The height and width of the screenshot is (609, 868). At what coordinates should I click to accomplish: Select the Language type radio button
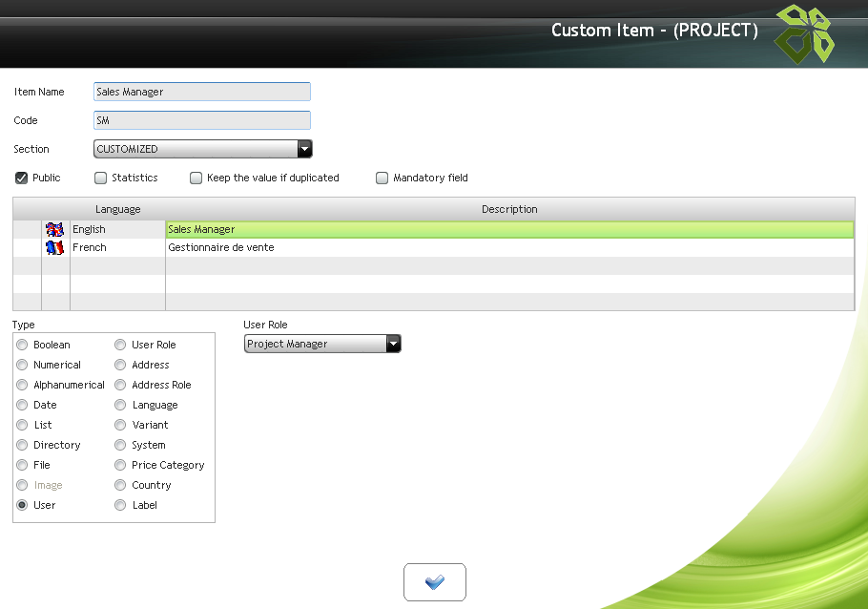click(x=120, y=405)
